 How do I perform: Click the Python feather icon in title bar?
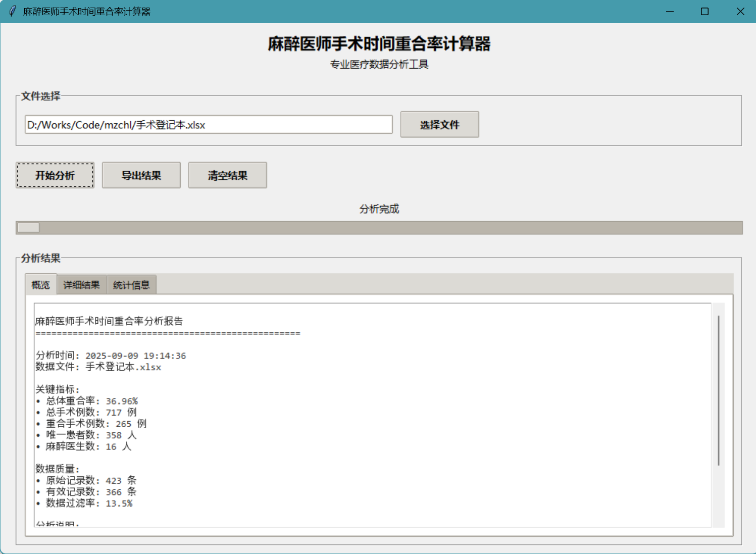[11, 11]
